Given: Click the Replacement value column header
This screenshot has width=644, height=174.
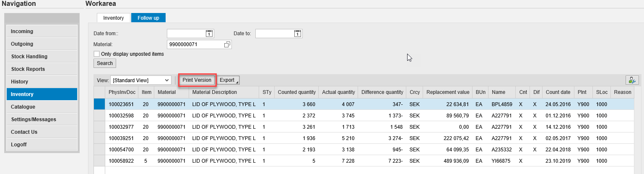Looking at the screenshot, I should (x=447, y=92).
